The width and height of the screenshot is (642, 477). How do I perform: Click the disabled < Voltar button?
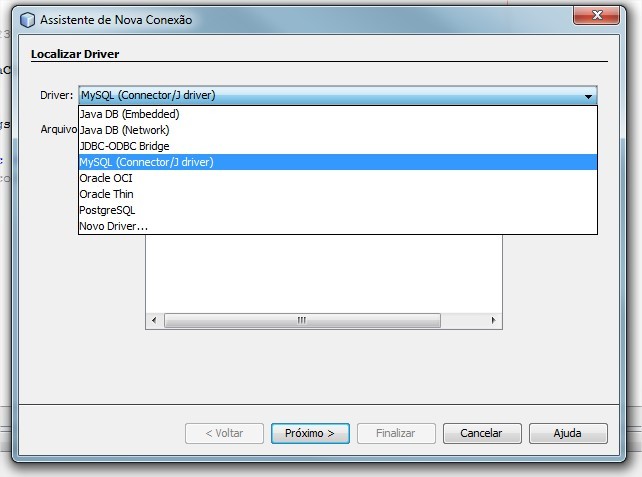coord(224,433)
